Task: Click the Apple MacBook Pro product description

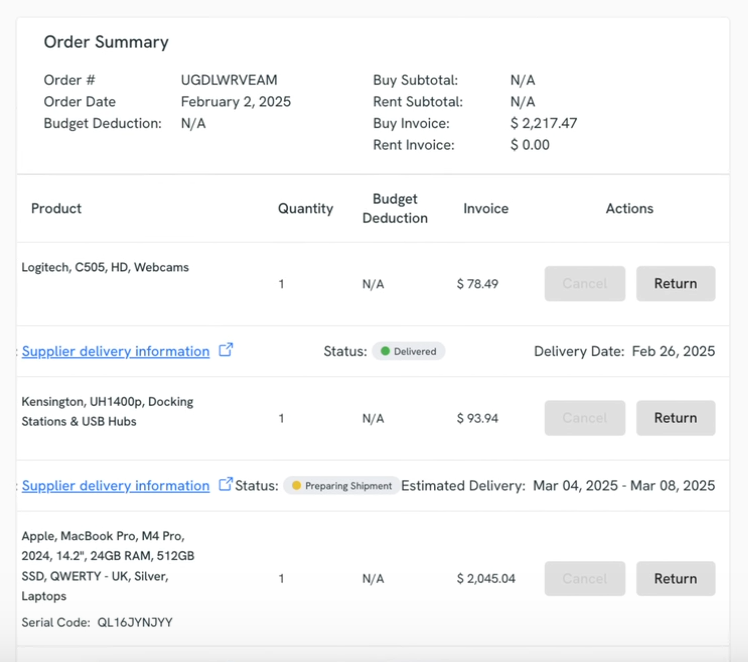Action: coord(108,566)
